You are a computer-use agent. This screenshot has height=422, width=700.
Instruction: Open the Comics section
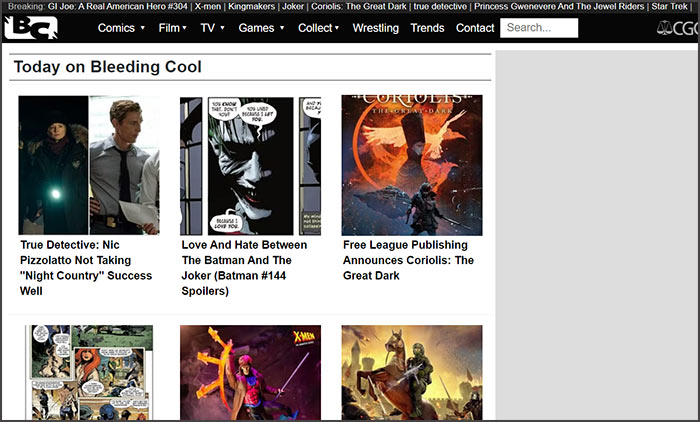coord(116,28)
